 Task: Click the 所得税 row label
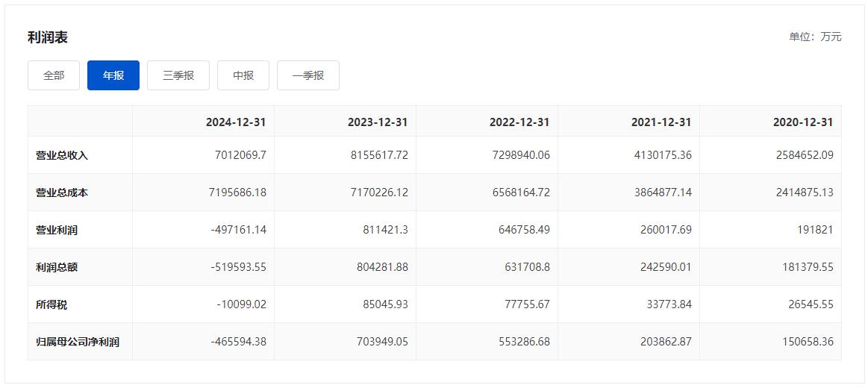click(x=51, y=304)
